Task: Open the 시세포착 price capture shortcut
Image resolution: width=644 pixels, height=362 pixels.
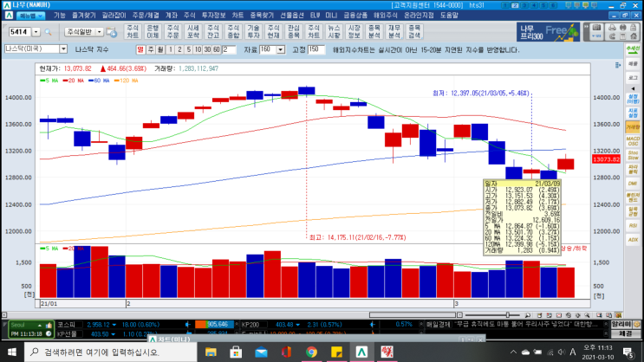Action: pyautogui.click(x=193, y=31)
